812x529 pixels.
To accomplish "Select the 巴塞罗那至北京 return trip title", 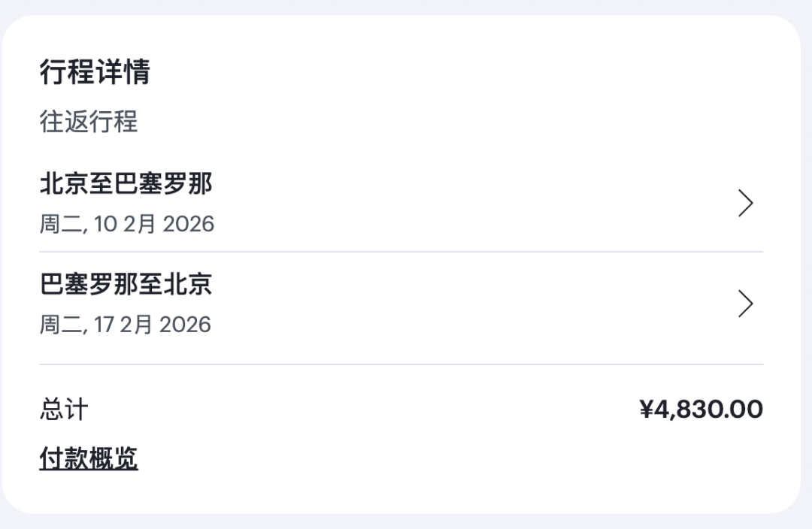I will point(126,283).
